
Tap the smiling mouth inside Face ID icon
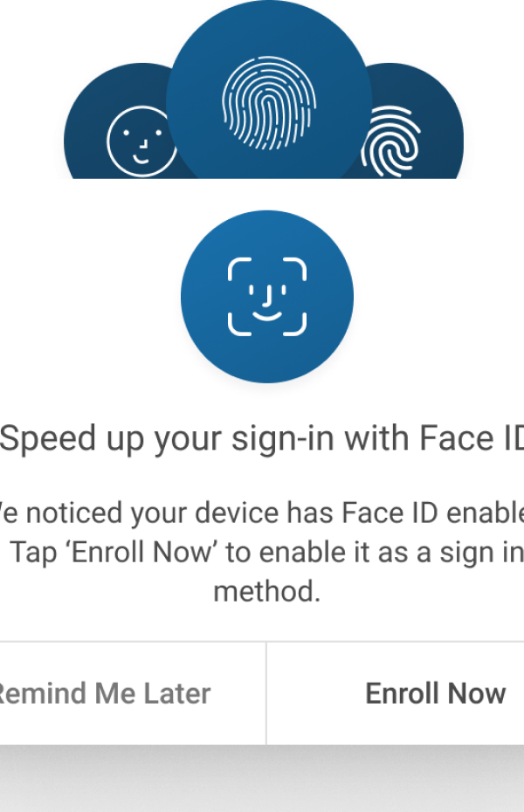[x=267, y=315]
